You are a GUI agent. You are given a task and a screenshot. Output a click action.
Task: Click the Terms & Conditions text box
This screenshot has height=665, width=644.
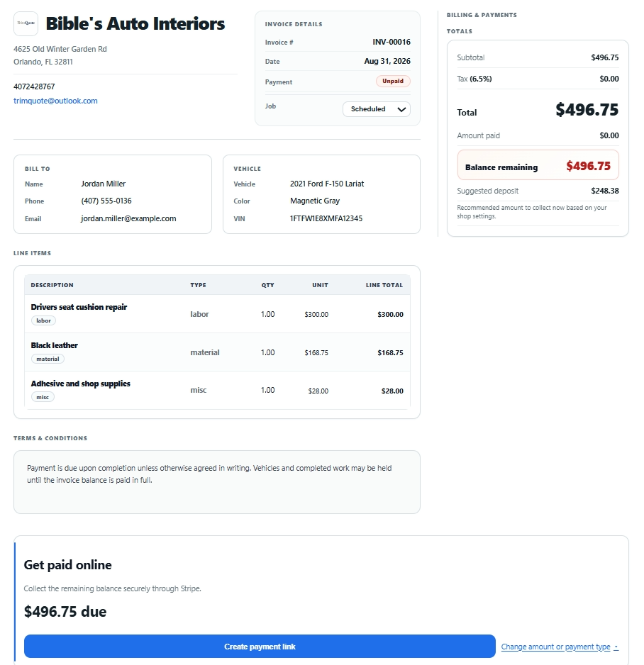(x=217, y=482)
